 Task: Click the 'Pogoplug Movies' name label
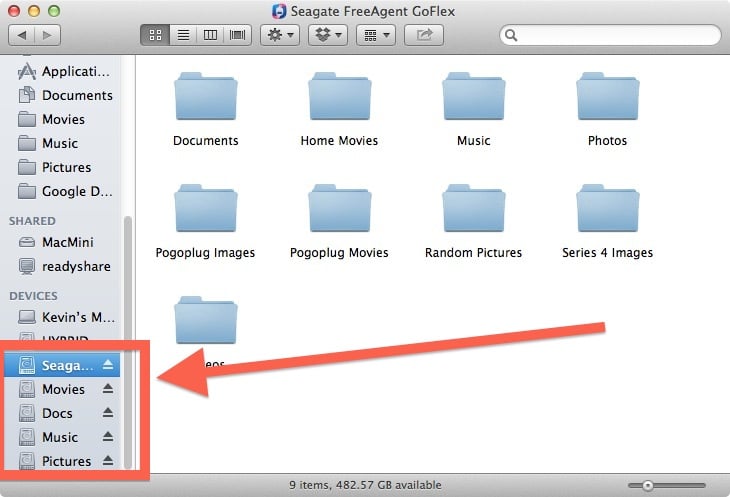(x=339, y=253)
